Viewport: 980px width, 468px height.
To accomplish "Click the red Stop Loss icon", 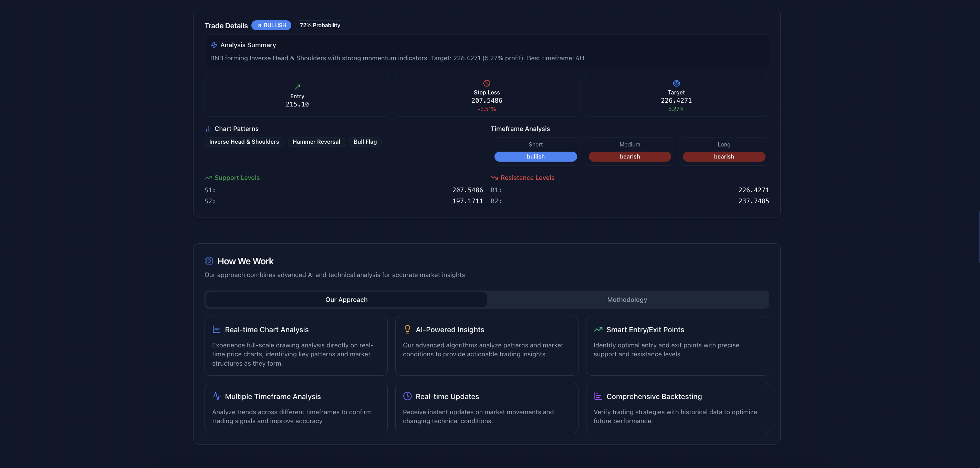I will pos(487,83).
